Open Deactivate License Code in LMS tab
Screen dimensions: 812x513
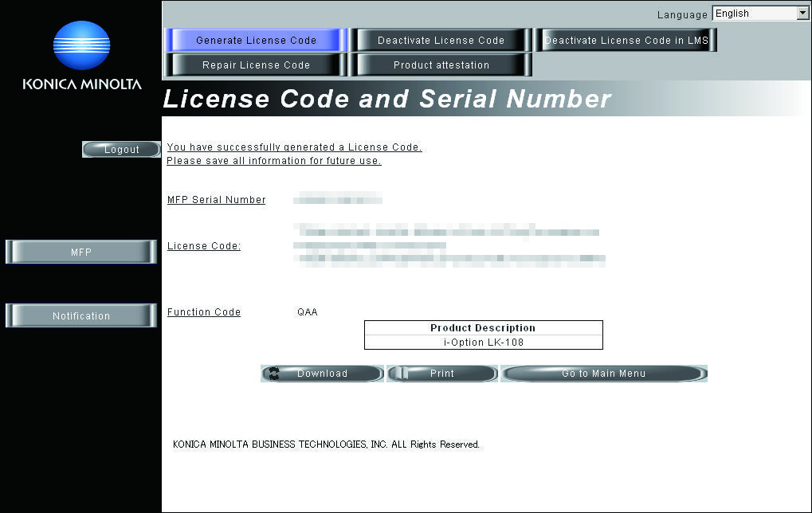pyautogui.click(x=626, y=41)
